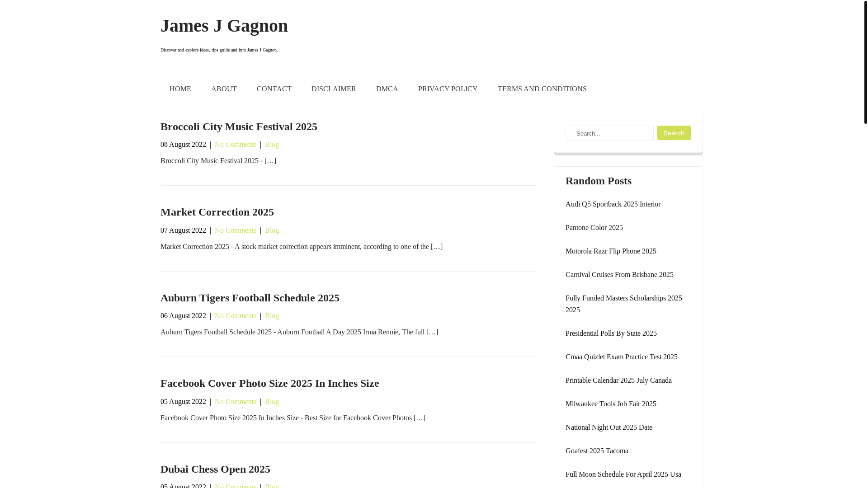Open Carnival Cruises From Brisbane 2025
This screenshot has width=868, height=488.
pos(619,275)
